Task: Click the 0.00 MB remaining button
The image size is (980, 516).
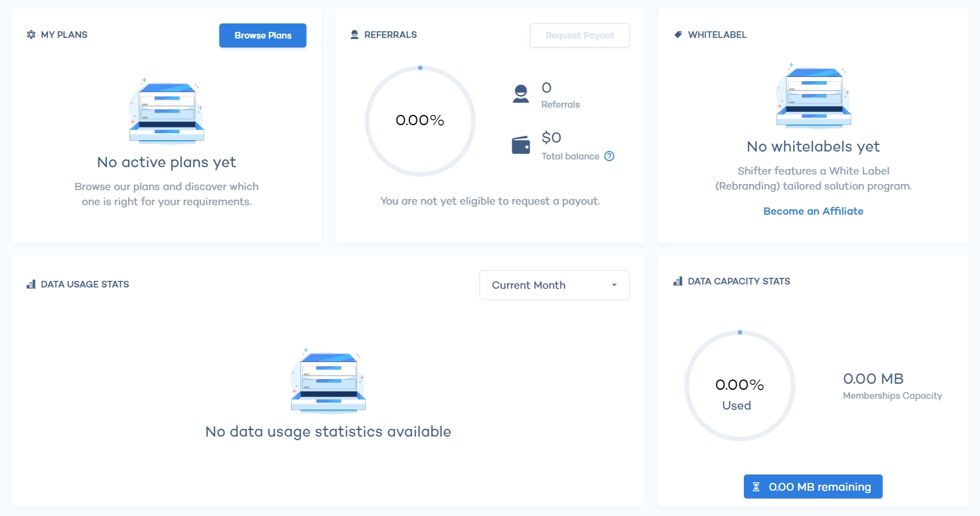Action: tap(813, 487)
